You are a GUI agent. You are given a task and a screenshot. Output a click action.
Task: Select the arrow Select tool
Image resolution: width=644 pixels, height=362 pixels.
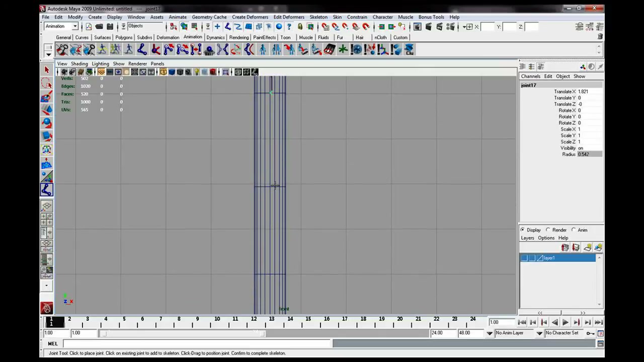click(x=47, y=70)
